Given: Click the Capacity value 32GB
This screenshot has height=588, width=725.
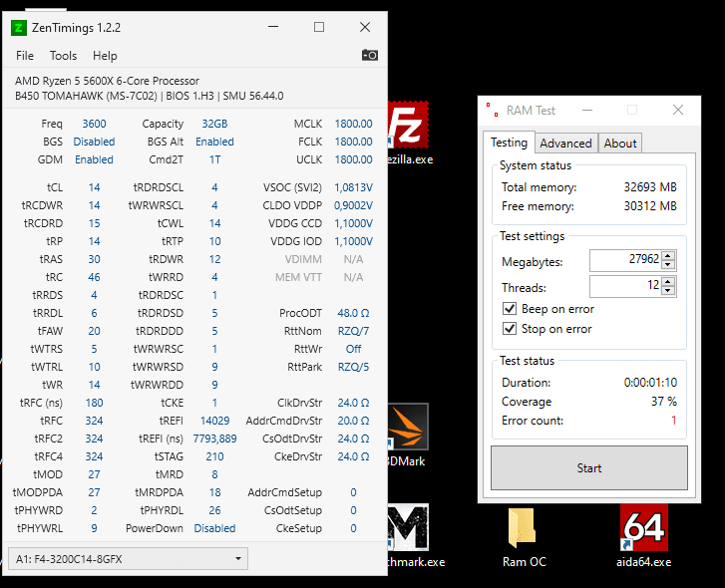Looking at the screenshot, I should (x=214, y=124).
